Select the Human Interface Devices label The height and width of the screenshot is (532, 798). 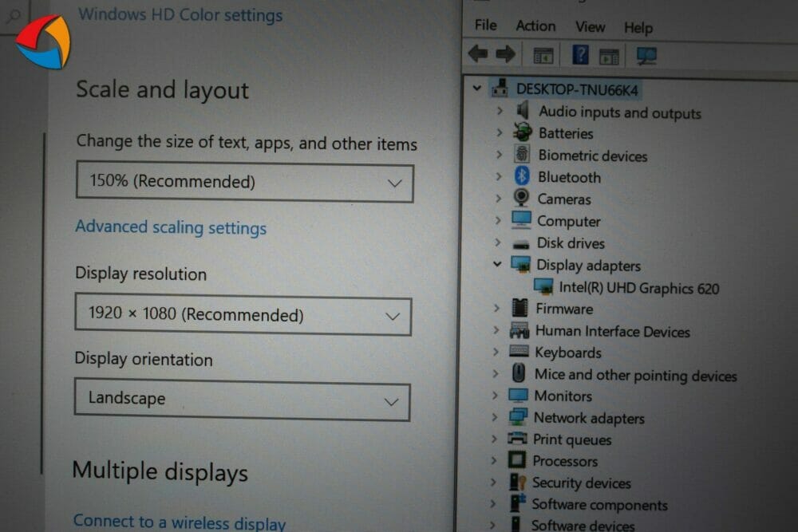tap(612, 331)
